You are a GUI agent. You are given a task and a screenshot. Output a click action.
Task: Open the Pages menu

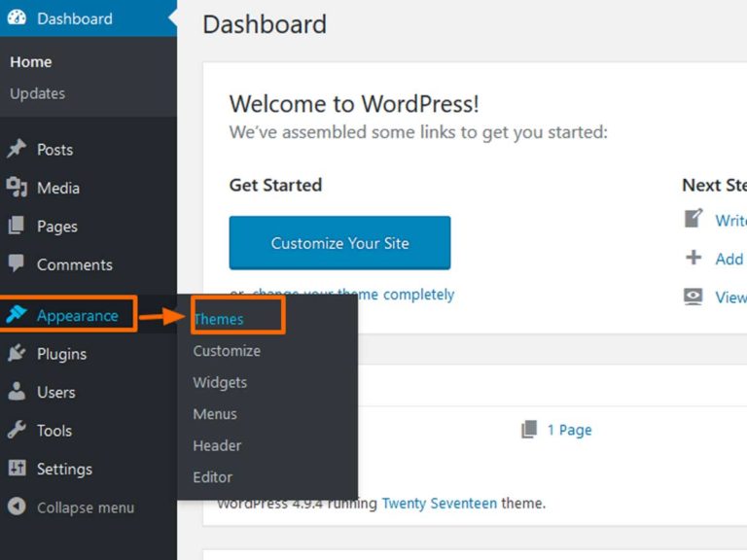point(57,227)
